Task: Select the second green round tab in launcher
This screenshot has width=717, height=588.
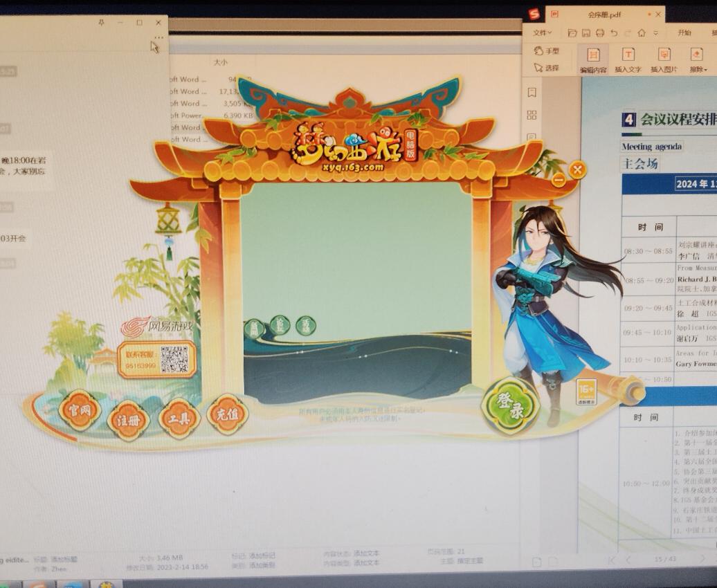Action: coord(280,324)
